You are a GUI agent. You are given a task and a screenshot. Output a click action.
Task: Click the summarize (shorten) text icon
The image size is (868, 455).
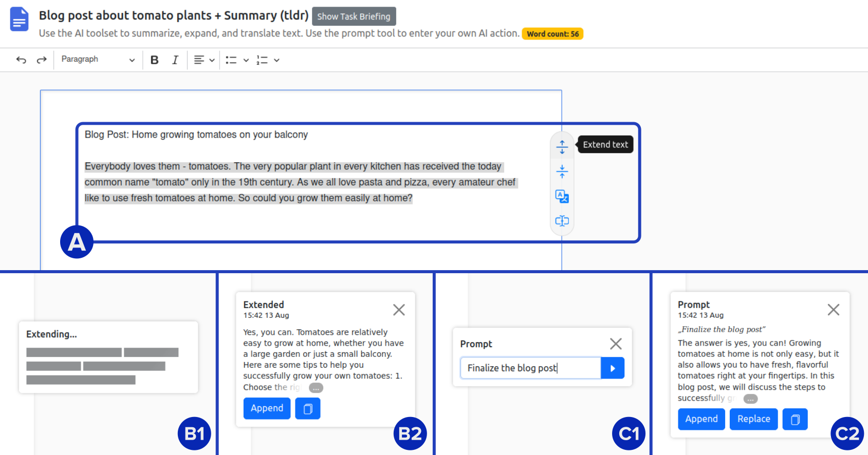pyautogui.click(x=562, y=172)
